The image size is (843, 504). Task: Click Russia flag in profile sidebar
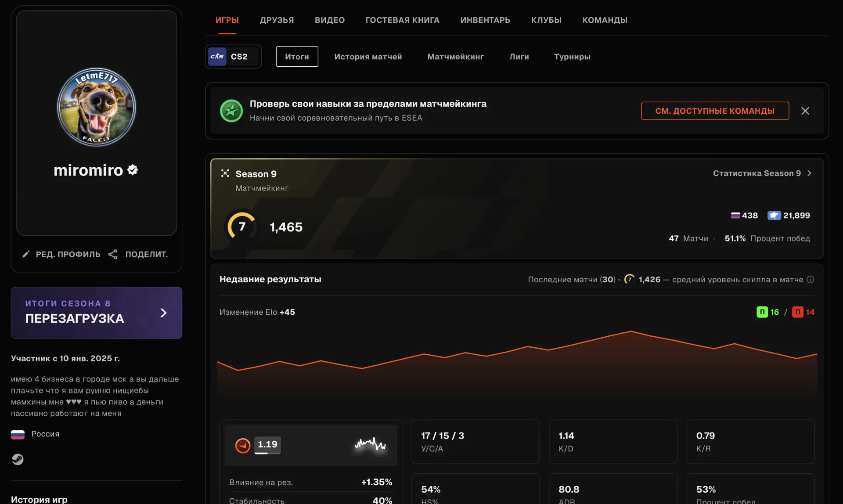coord(18,435)
